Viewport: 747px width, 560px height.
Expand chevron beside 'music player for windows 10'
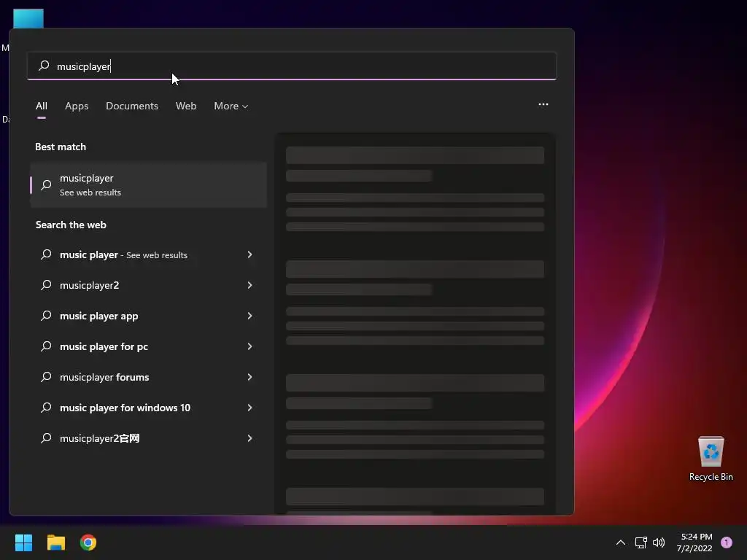pyautogui.click(x=249, y=408)
